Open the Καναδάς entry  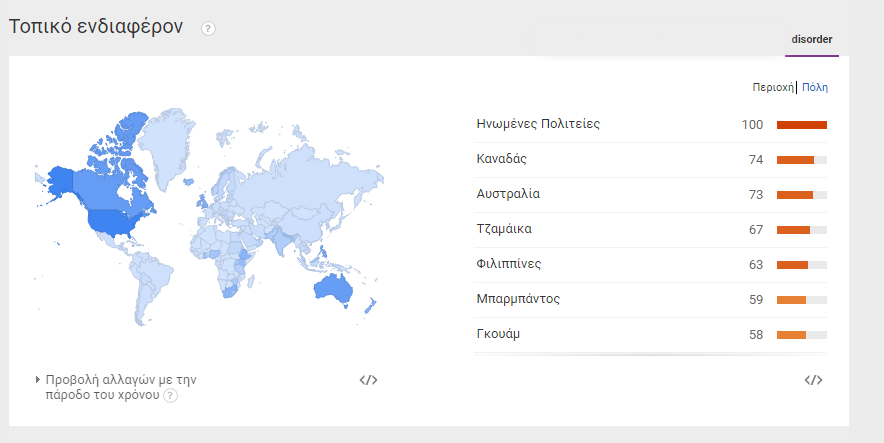click(502, 159)
